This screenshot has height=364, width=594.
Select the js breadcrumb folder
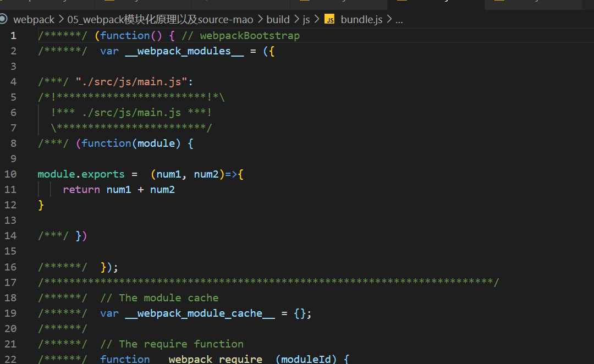tap(306, 19)
